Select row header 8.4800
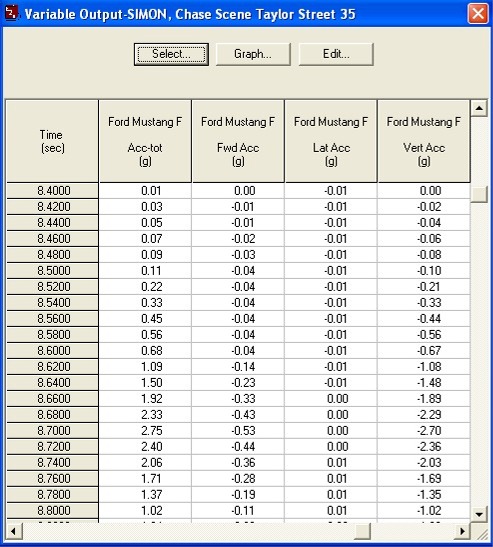 [x=52, y=255]
